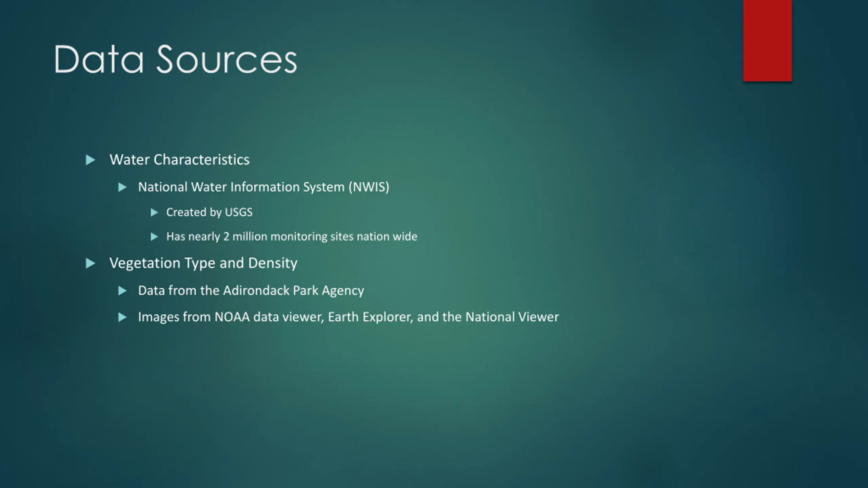Image resolution: width=868 pixels, height=488 pixels.
Task: Select 'Vegetation Type and Density' bullet text
Action: point(203,263)
